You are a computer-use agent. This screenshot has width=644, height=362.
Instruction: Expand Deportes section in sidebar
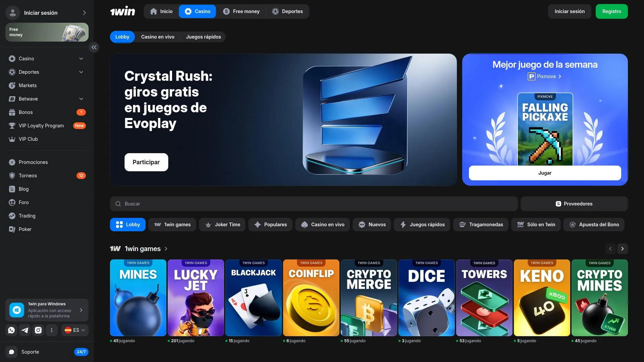pos(81,72)
